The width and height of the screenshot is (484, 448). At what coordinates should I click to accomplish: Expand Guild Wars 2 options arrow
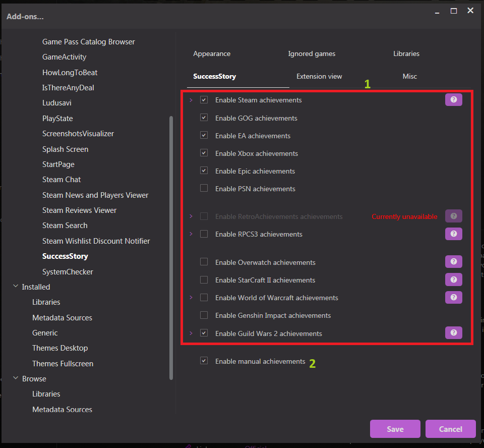pos(191,333)
